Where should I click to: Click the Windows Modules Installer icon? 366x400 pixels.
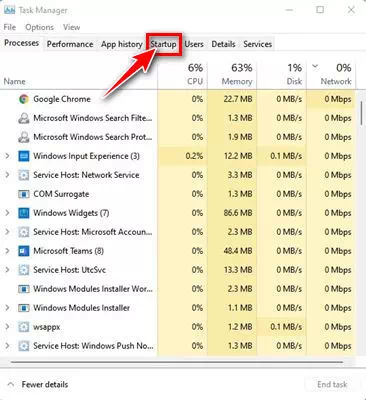[24, 308]
